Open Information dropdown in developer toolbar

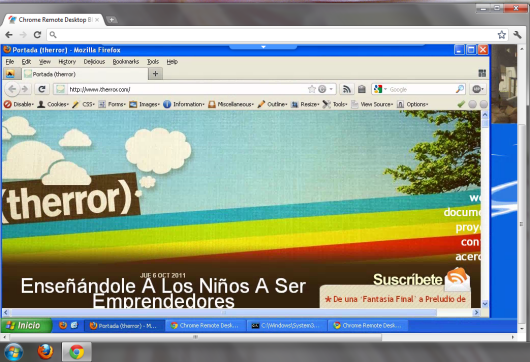[x=184, y=104]
